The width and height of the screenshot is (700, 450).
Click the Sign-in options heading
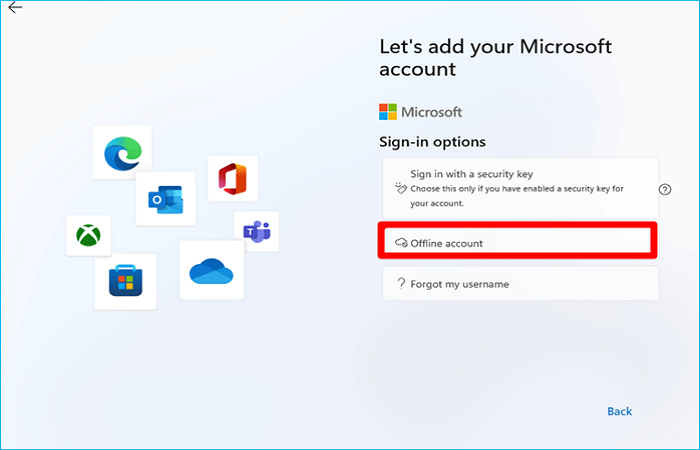tap(432, 142)
